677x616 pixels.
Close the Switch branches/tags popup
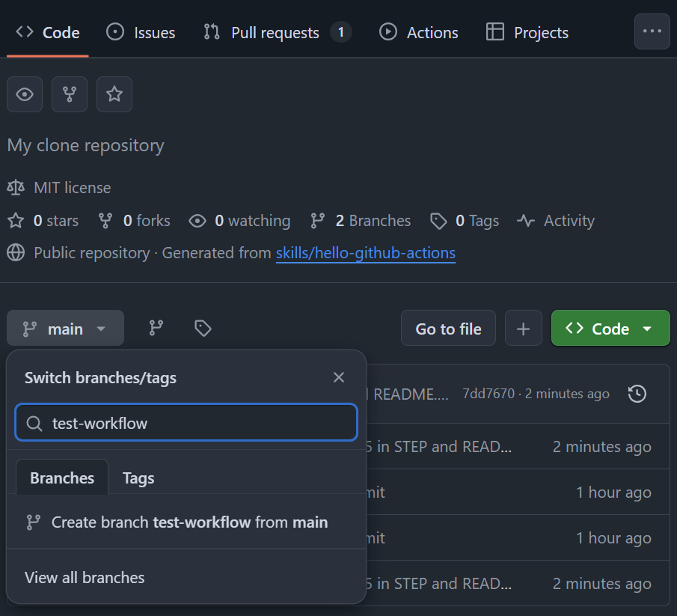[x=339, y=377]
